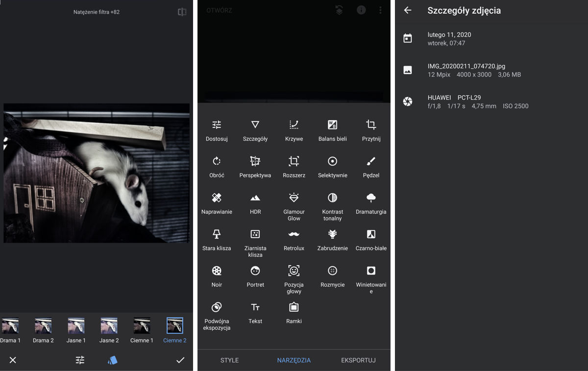Confirm filter with the checkmark
This screenshot has height=371, width=588.
[180, 360]
